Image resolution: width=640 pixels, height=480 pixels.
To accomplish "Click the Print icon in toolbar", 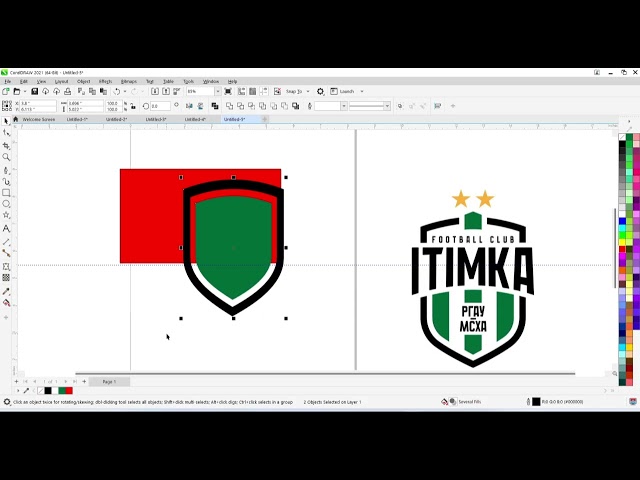I will pyautogui.click(x=68, y=91).
